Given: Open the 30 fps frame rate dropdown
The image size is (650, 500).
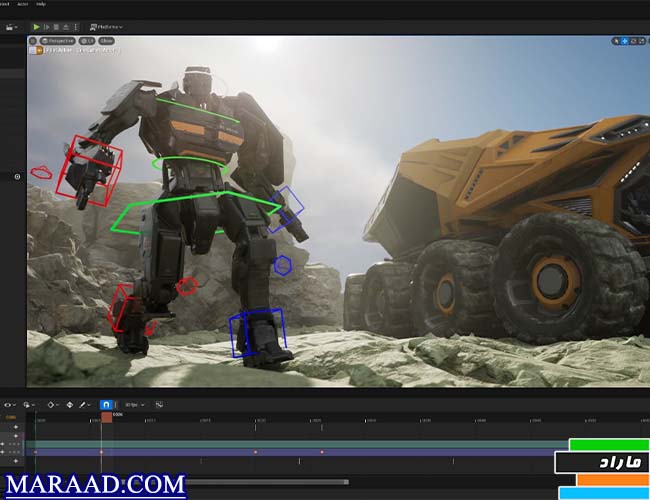Looking at the screenshot, I should [x=135, y=405].
